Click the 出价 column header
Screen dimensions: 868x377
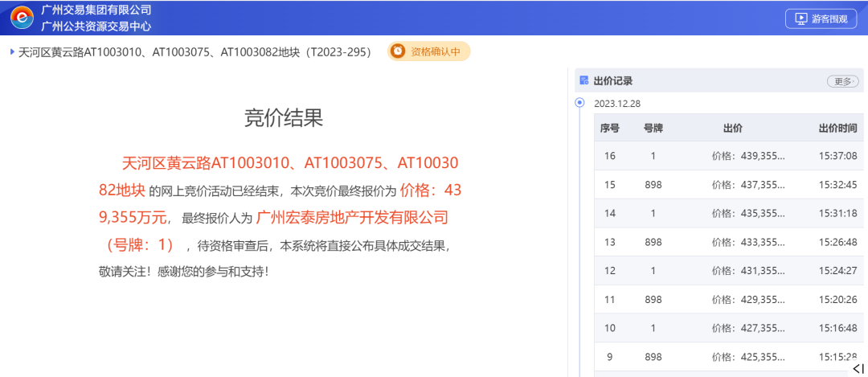733,129
